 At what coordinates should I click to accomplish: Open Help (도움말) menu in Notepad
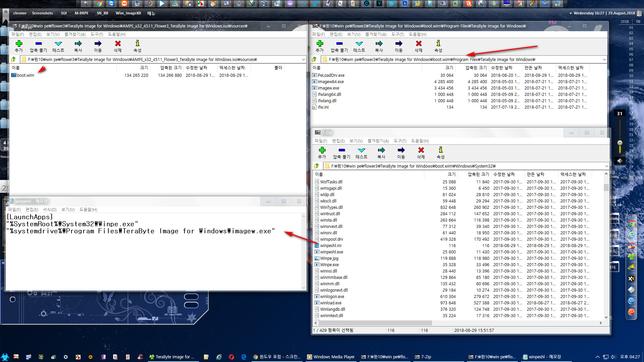click(x=88, y=209)
